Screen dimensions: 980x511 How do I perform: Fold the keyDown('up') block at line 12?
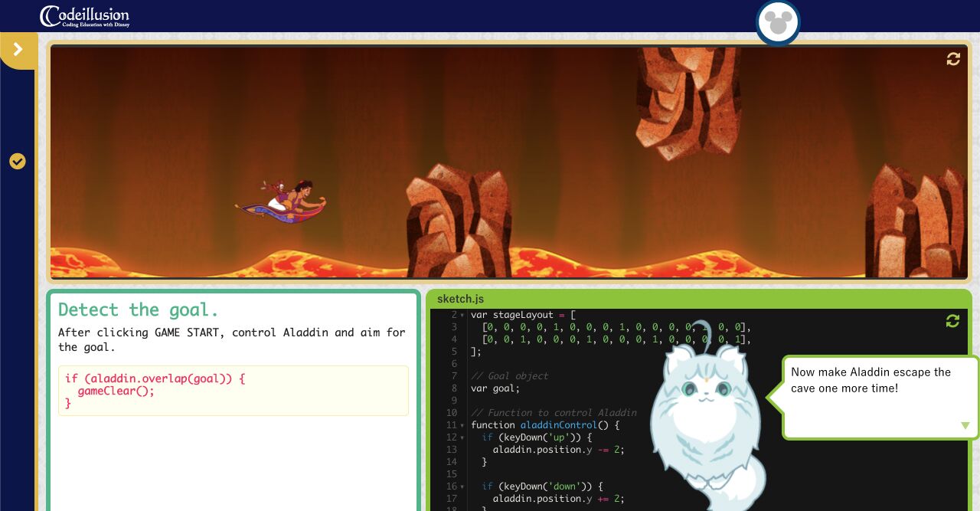[462, 437]
